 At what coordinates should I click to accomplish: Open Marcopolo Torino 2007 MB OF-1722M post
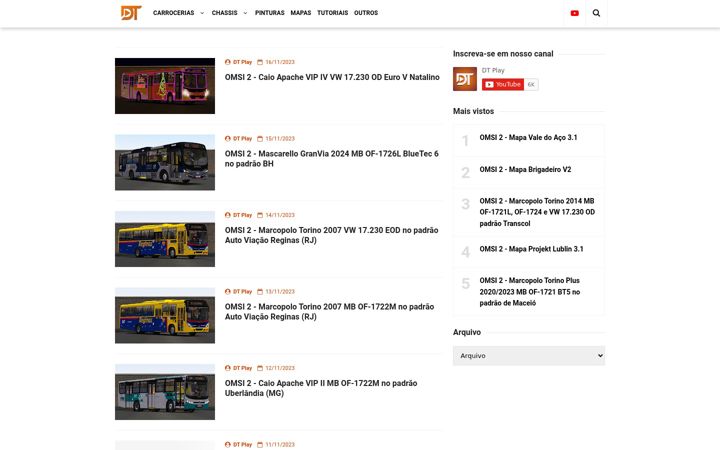(x=329, y=312)
